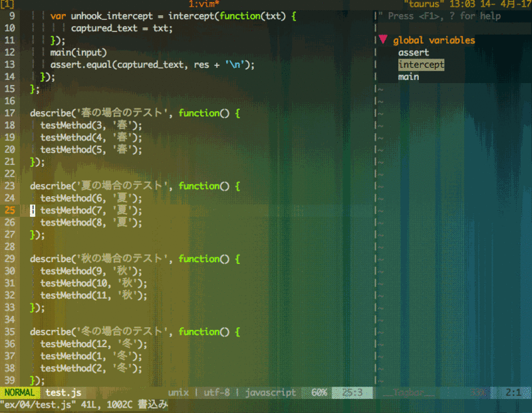
Task: Click testMethod(2, '冬') line
Action: [x=91, y=368]
